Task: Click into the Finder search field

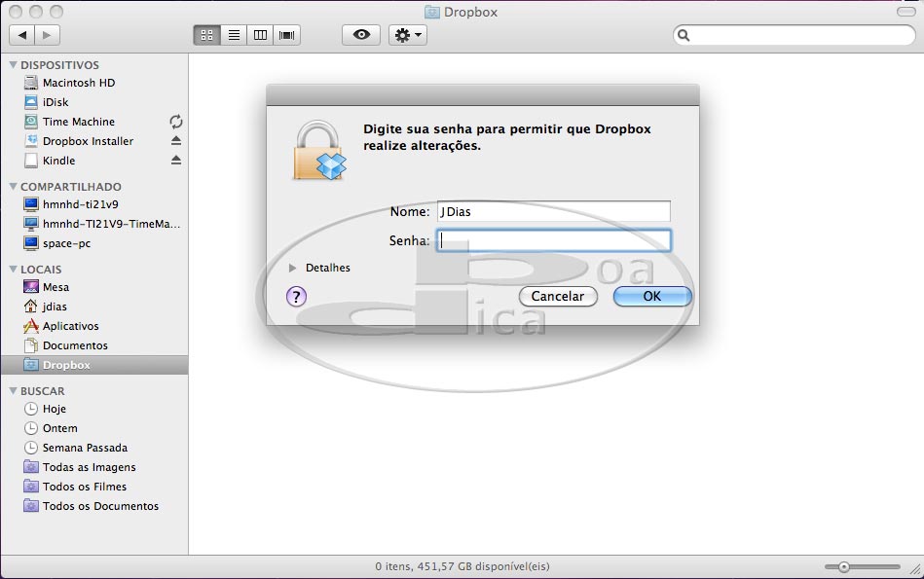Action: tap(795, 35)
